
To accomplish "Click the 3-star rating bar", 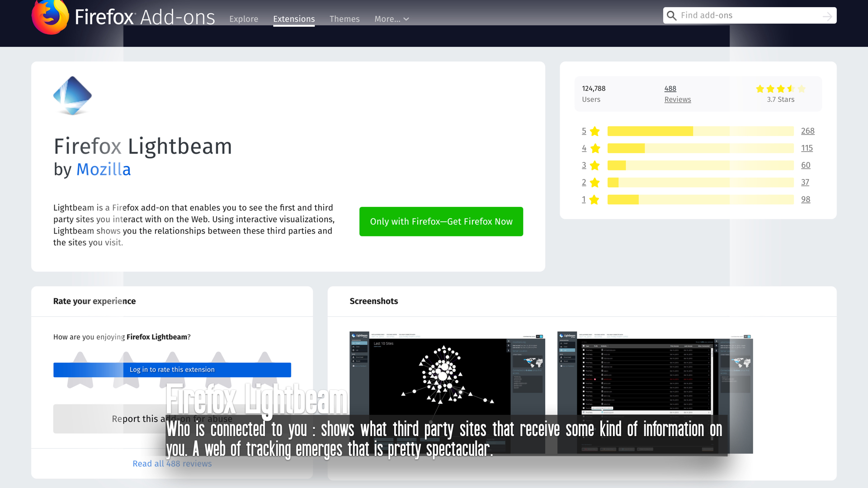I will tap(701, 165).
